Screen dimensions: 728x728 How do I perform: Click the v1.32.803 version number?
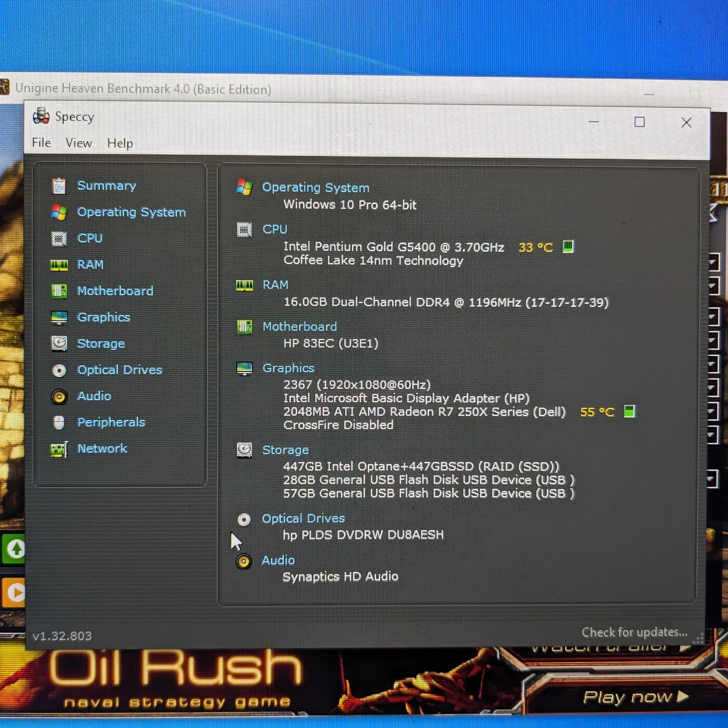62,636
